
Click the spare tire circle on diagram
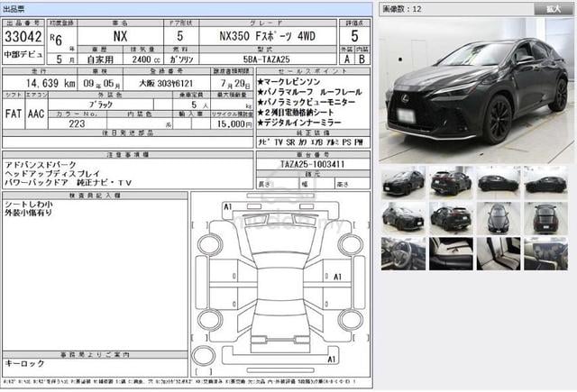pos(203,356)
